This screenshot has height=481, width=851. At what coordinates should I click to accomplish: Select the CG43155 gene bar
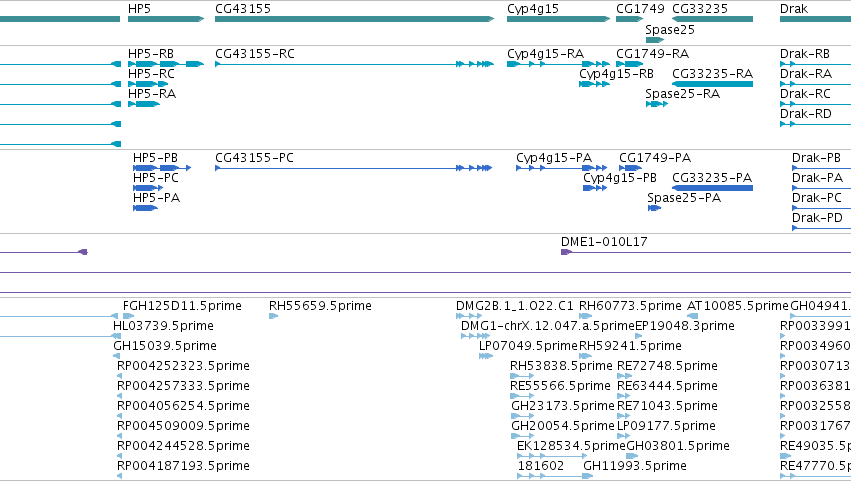pos(354,19)
